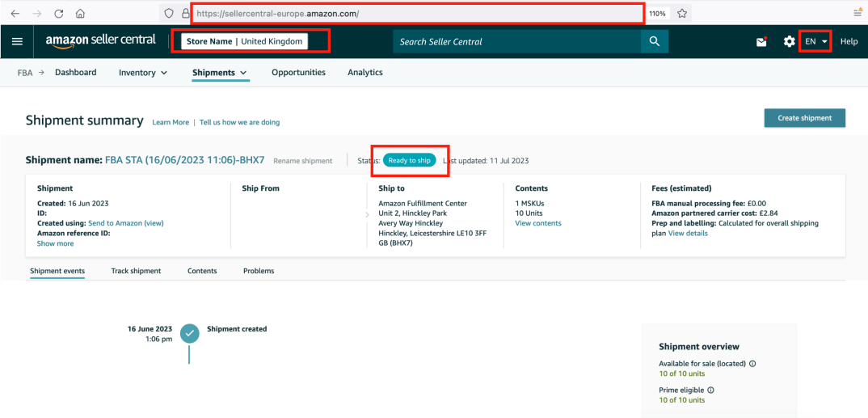The width and height of the screenshot is (868, 418).
Task: Expand the Inventory menu
Action: [143, 73]
